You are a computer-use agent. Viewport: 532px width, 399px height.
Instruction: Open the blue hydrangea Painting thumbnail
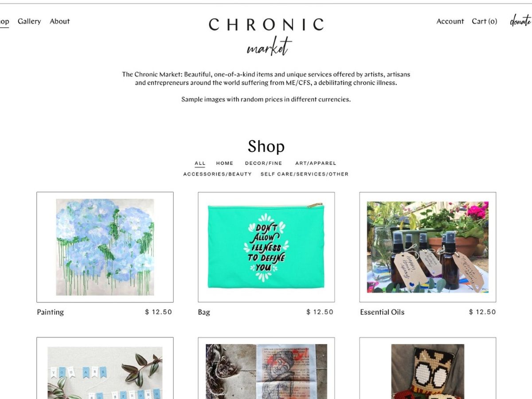click(105, 247)
